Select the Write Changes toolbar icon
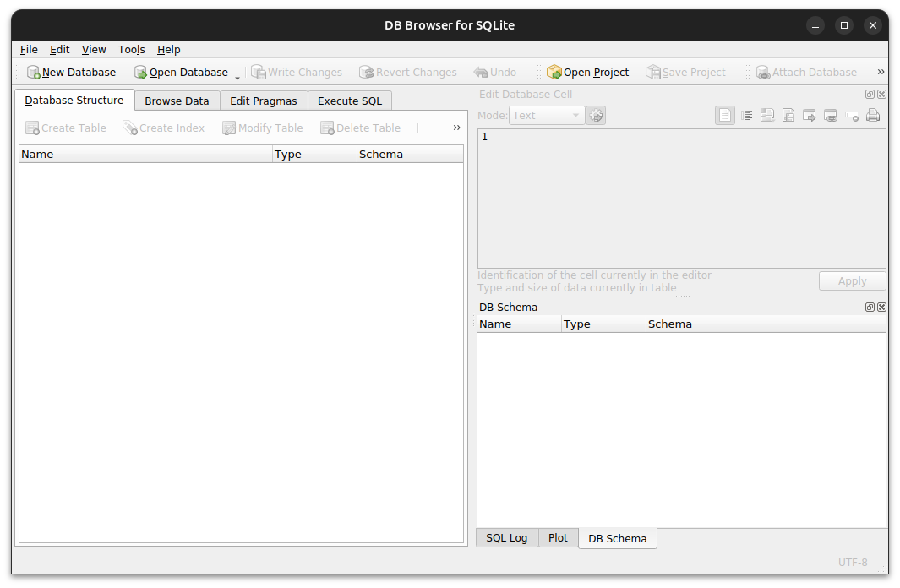900x588 pixels. pyautogui.click(x=259, y=73)
